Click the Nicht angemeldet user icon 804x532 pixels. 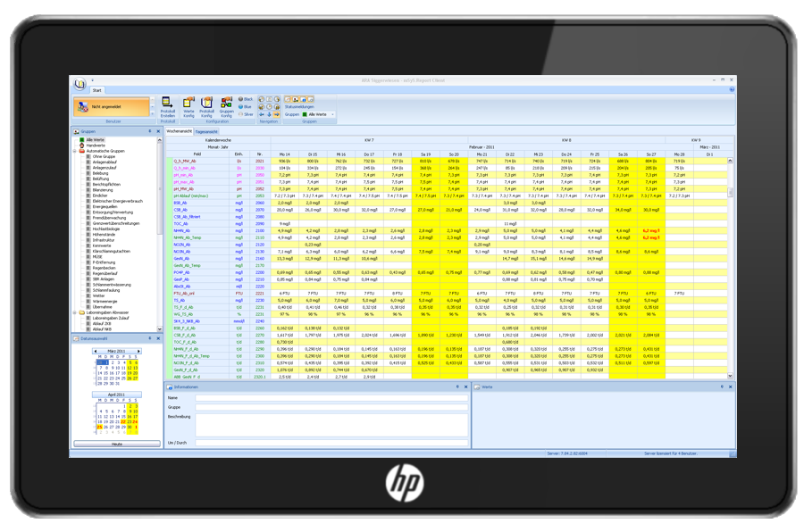point(82,106)
